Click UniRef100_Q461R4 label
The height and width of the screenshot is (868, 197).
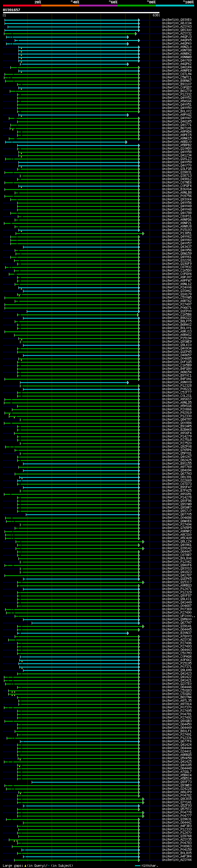[177, 67]
